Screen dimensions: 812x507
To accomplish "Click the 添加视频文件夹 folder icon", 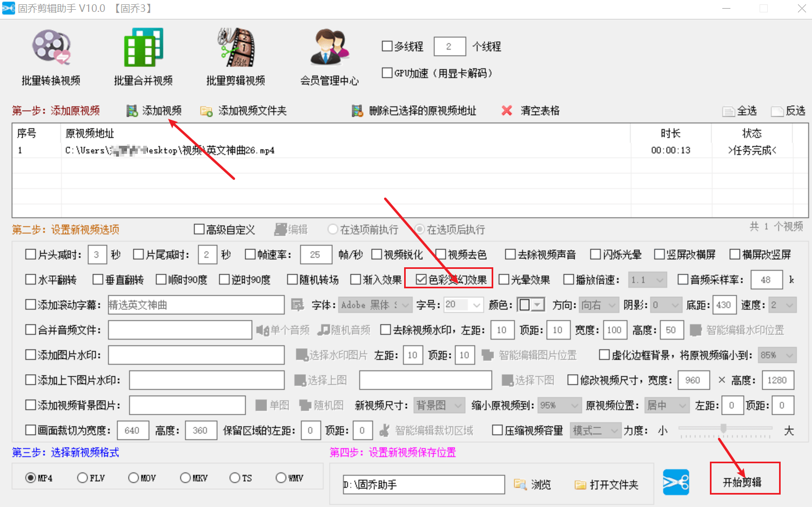I will pyautogui.click(x=206, y=111).
